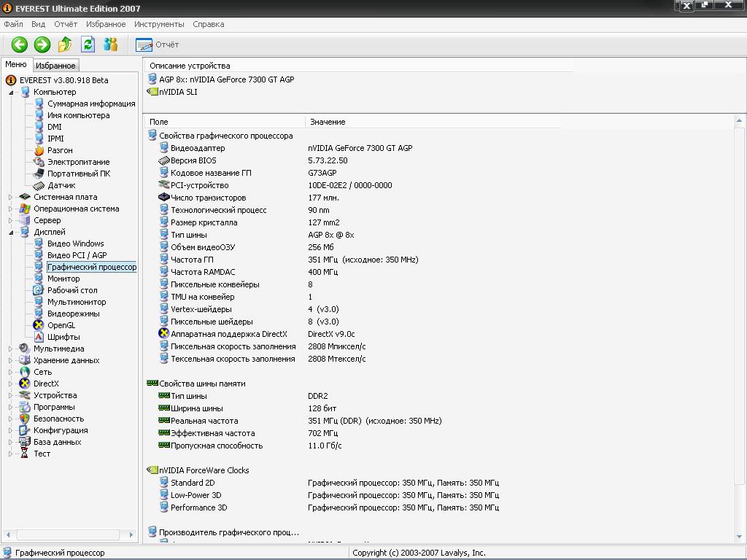Click the Мультимедиа speaker icon

click(25, 349)
